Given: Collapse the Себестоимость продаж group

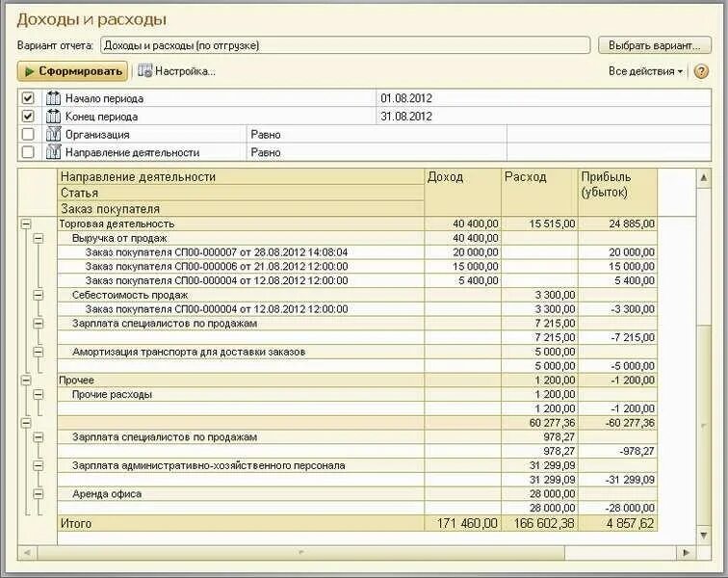Looking at the screenshot, I should click(x=39, y=295).
